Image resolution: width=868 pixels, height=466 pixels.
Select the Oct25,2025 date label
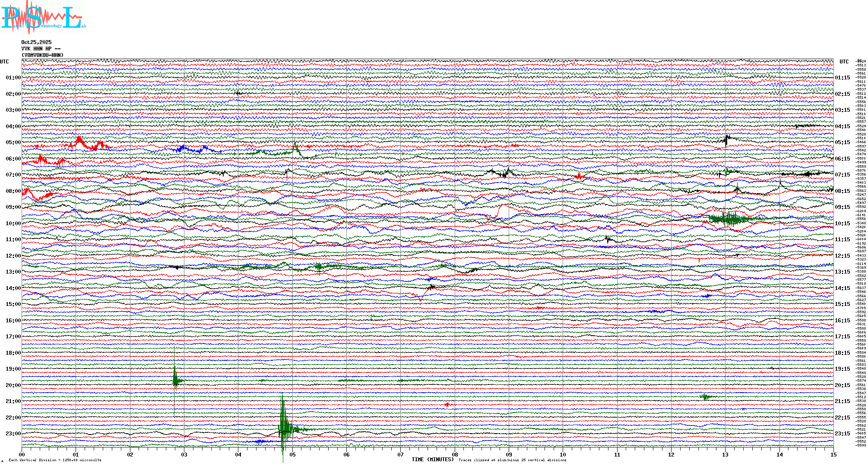(x=36, y=42)
